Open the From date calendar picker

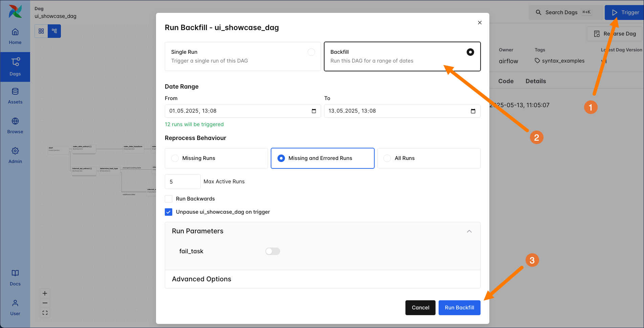pos(314,111)
